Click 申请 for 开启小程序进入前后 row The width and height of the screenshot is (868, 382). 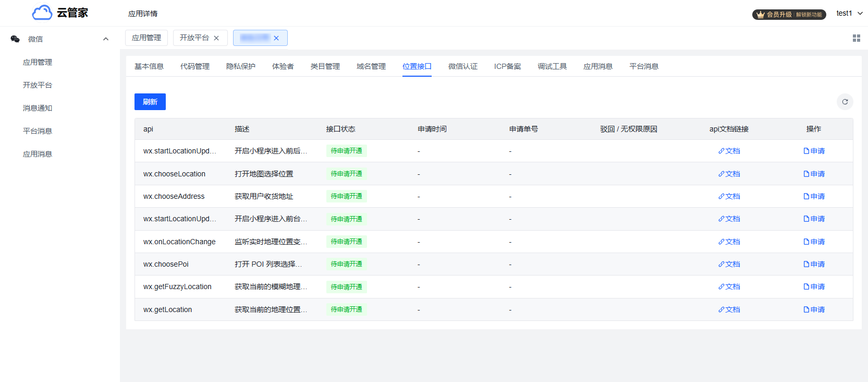tap(814, 151)
